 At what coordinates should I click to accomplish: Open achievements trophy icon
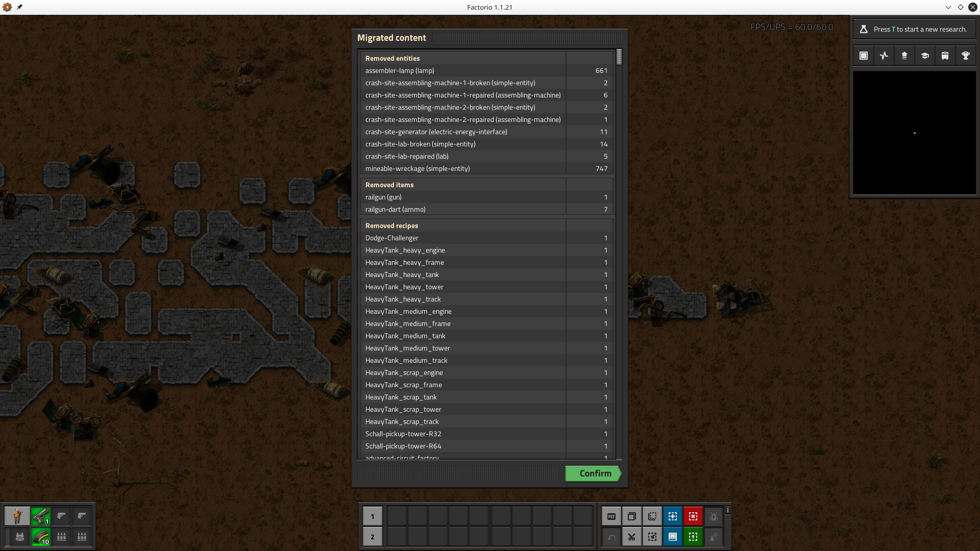[x=966, y=56]
